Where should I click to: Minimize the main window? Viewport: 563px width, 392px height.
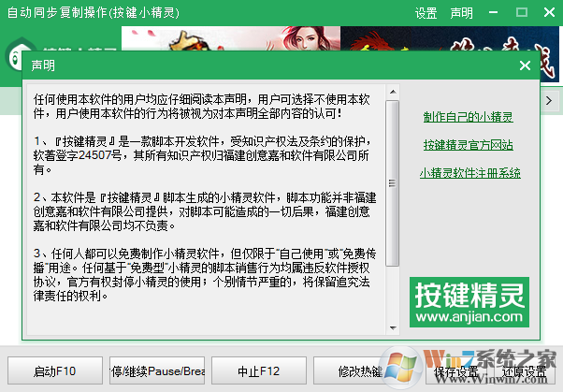[x=494, y=12]
